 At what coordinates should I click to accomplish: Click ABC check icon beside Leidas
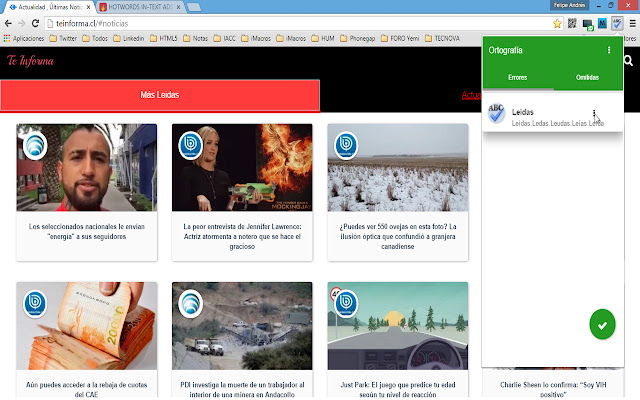[497, 113]
